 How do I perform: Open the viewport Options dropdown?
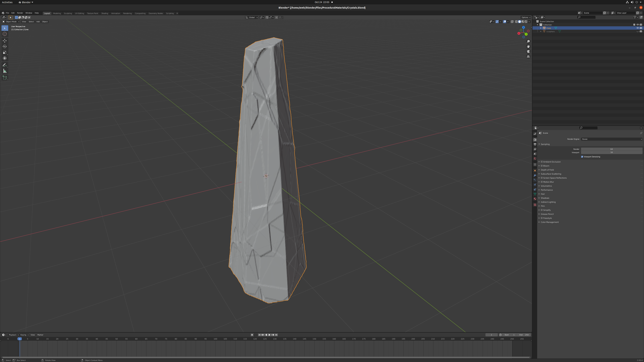(x=526, y=17)
